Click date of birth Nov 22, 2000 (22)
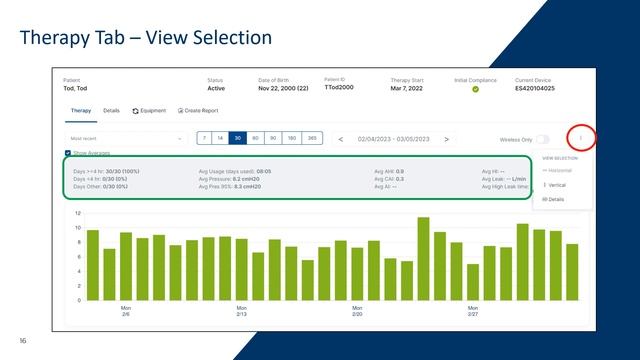Screen dimensions: 640x360 tap(283, 88)
